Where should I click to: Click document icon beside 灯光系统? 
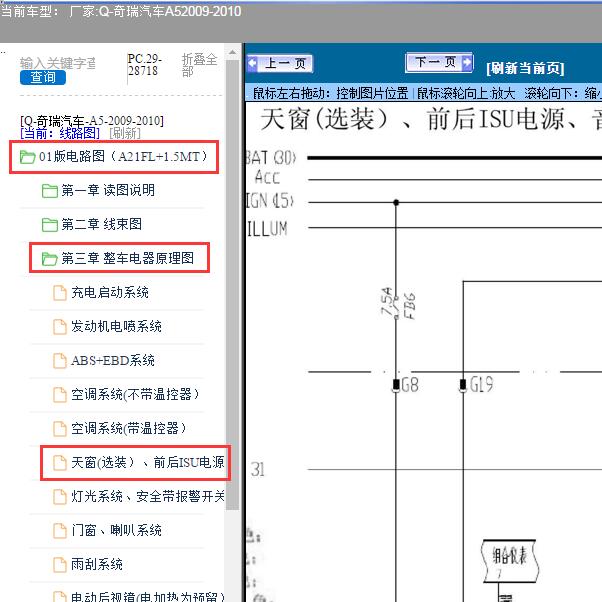tap(60, 497)
